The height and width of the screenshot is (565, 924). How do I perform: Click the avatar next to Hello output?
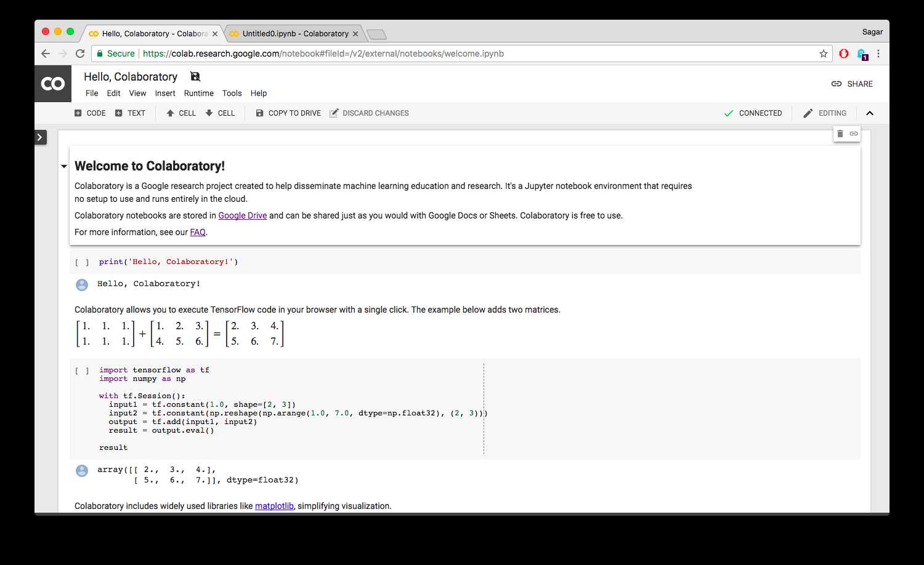[82, 285]
